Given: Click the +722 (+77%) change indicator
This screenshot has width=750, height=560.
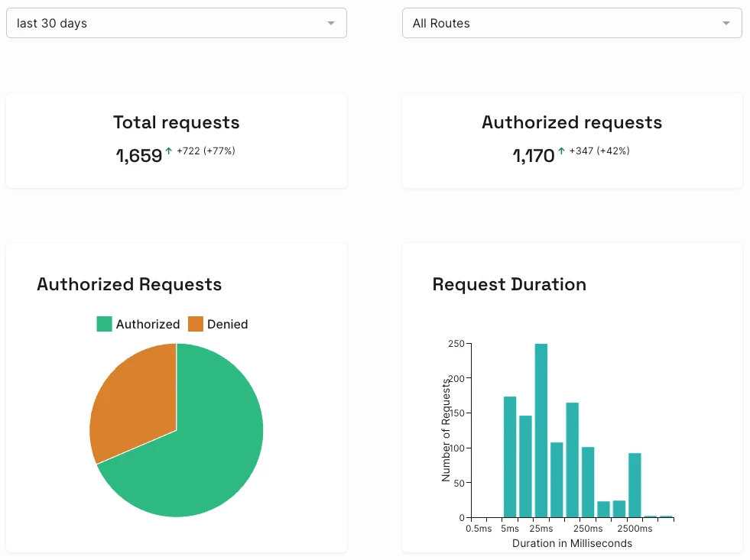Looking at the screenshot, I should (x=206, y=151).
